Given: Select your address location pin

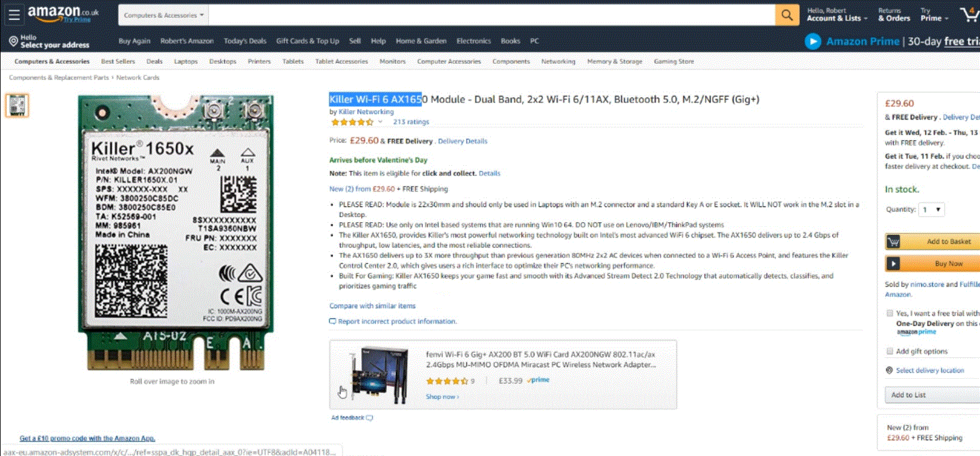Looking at the screenshot, I should click(13, 41).
